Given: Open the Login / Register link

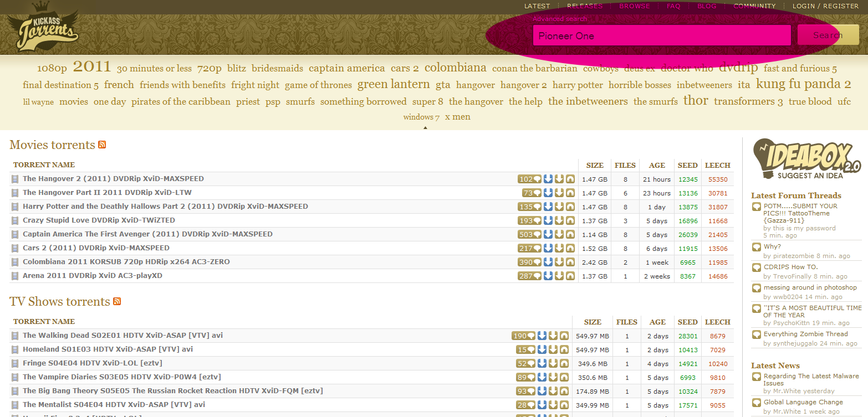Looking at the screenshot, I should [x=825, y=6].
